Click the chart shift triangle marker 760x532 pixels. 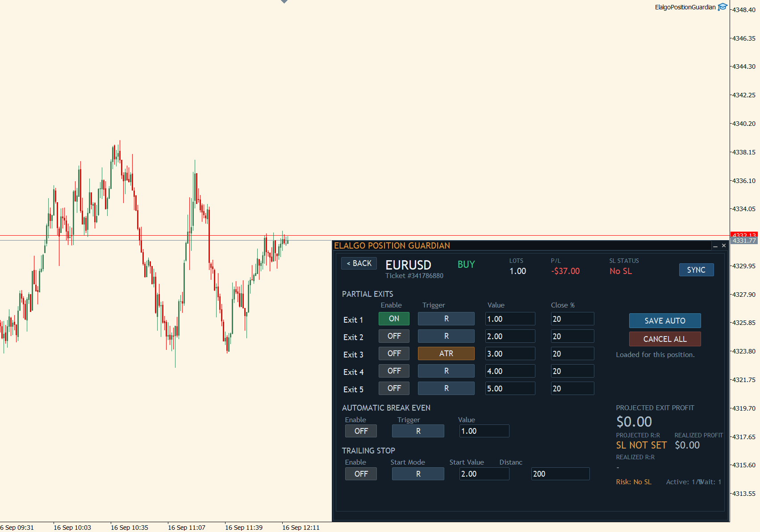[284, 2]
